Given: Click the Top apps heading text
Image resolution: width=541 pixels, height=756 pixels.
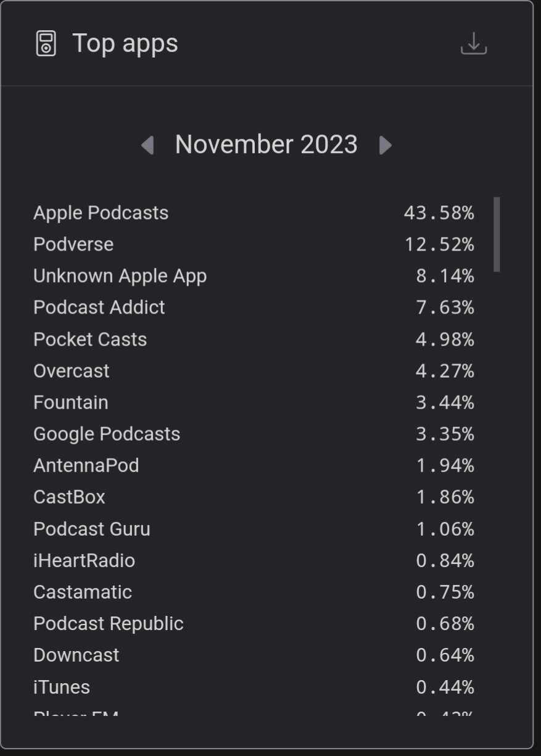Looking at the screenshot, I should tap(125, 43).
